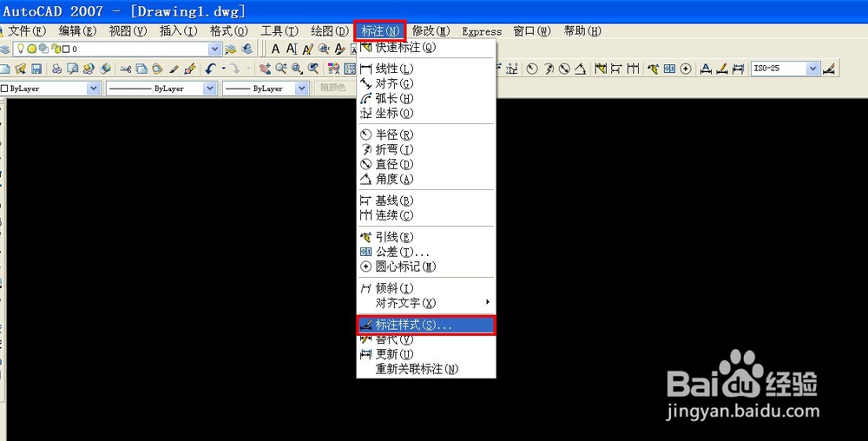Screen dimensions: 868x441
Task: Choose 圆心标记(M) menu item
Action: pyautogui.click(x=425, y=267)
